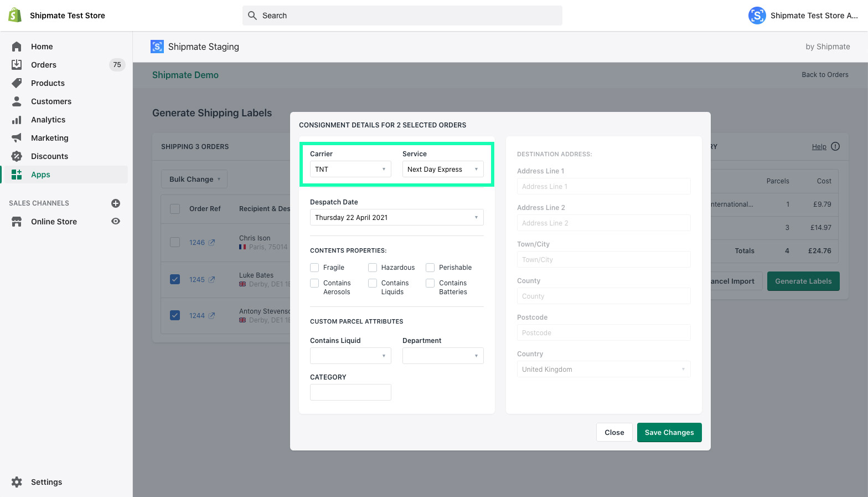Open order 1246 external link icon
The width and height of the screenshot is (868, 497).
click(211, 243)
